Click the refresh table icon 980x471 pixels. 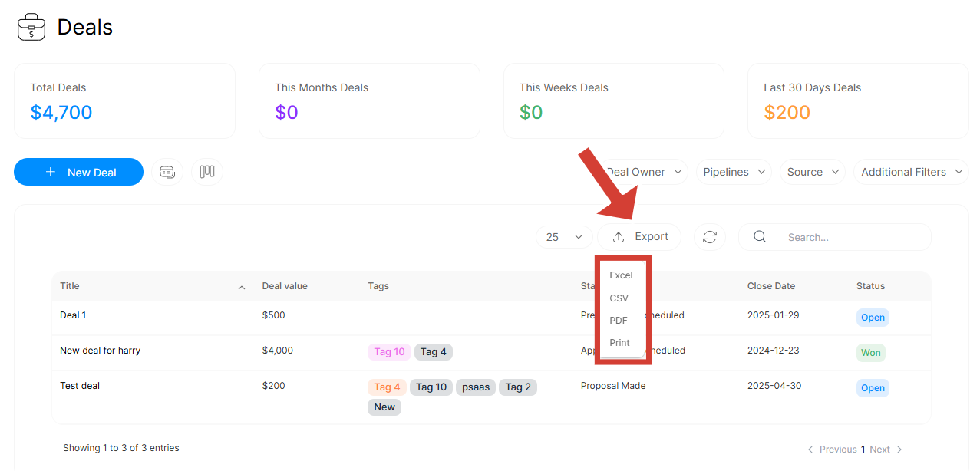click(710, 237)
